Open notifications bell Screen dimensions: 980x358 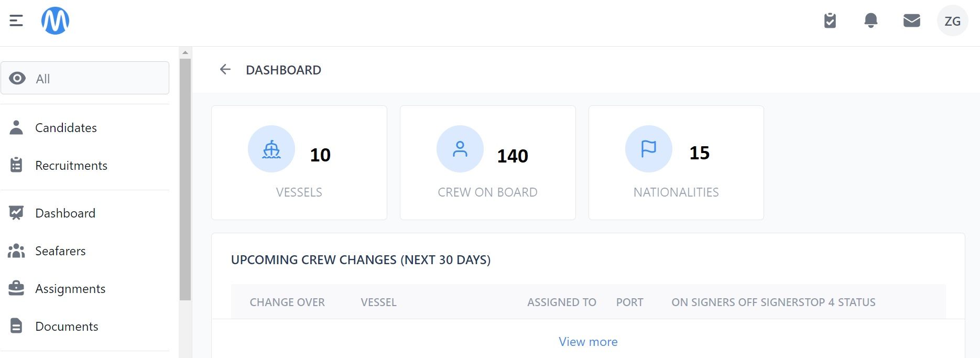pos(871,20)
